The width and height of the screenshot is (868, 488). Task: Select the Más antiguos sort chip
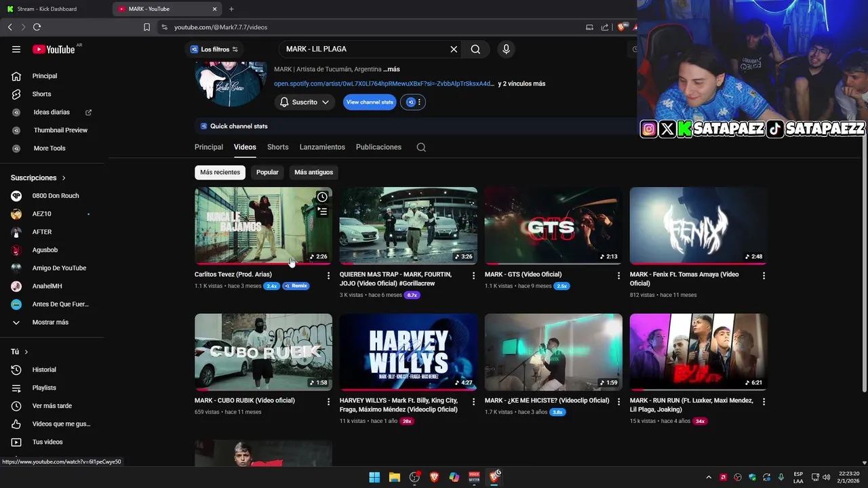313,172
